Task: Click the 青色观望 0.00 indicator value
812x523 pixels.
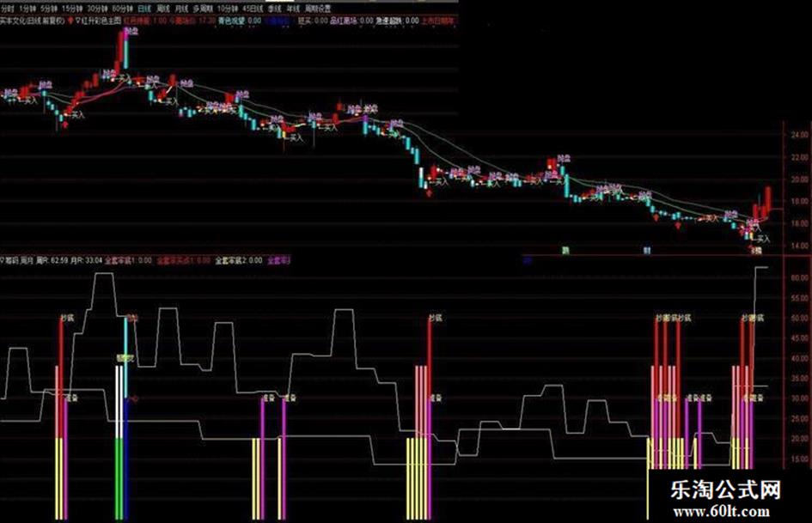Action: click(x=240, y=21)
